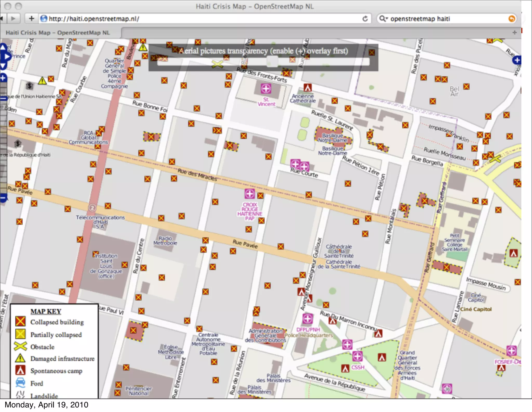Open search engine dropdown magnifier arrow
Image resolution: width=532 pixels, height=412 pixels.
(x=383, y=19)
